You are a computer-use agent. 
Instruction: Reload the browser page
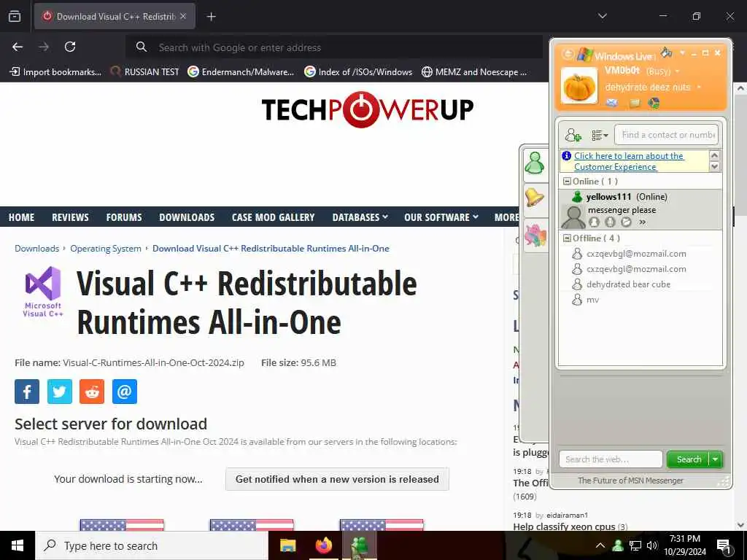(70, 47)
